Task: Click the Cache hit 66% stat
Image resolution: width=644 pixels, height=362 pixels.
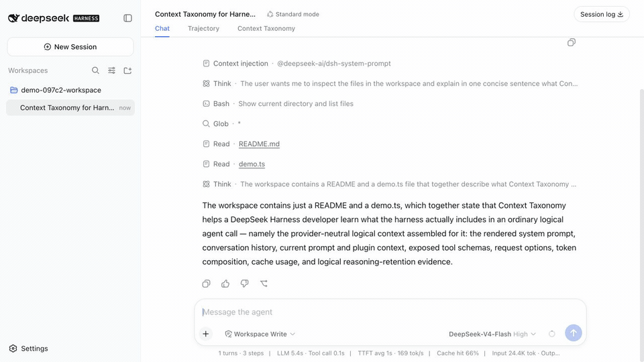Action: (x=458, y=353)
